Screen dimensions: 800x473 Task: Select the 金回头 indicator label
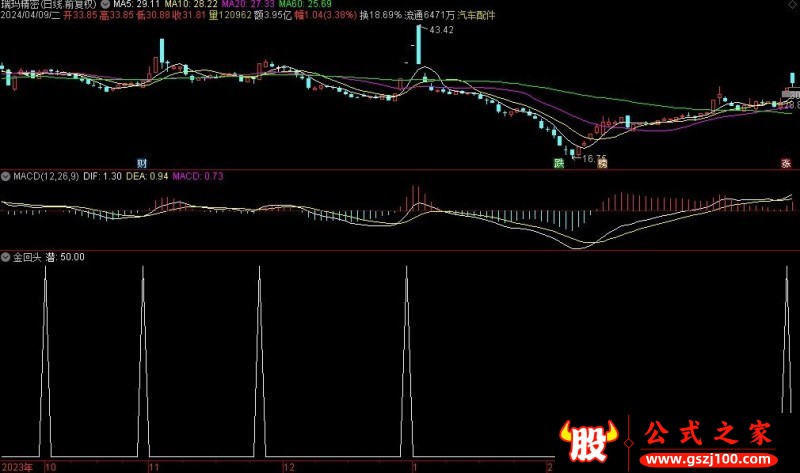[x=26, y=257]
